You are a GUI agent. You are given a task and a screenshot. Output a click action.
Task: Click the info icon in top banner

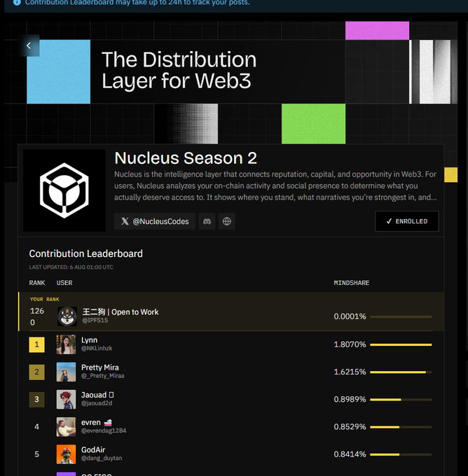coord(17,2)
